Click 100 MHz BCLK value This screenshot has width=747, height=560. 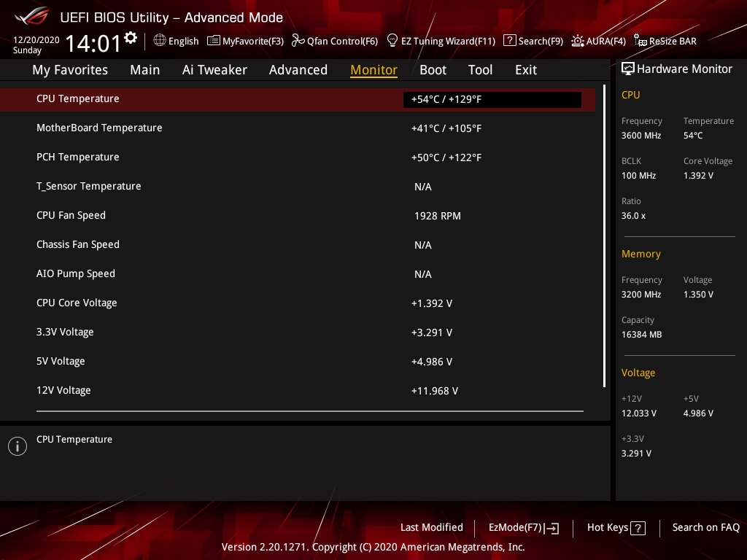coord(639,176)
